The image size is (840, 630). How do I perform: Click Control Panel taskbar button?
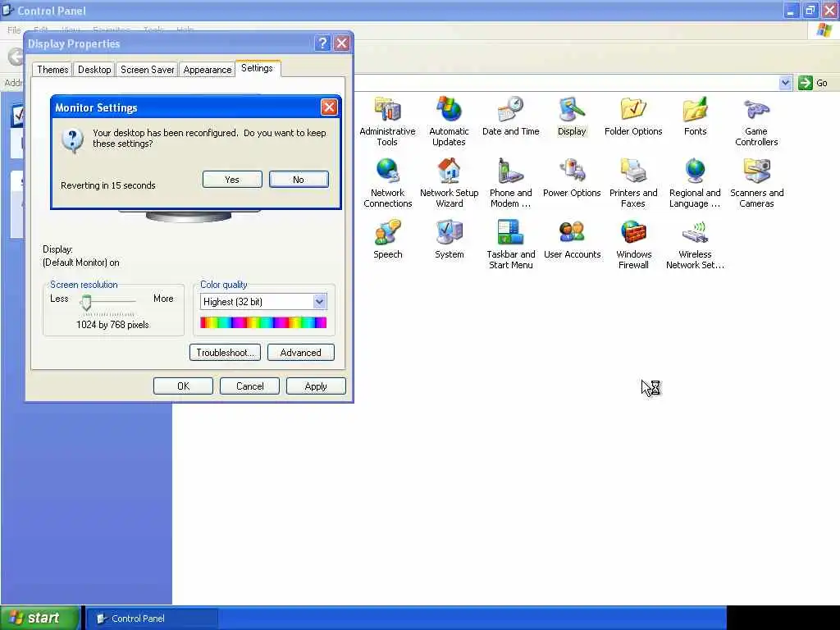[x=152, y=619]
